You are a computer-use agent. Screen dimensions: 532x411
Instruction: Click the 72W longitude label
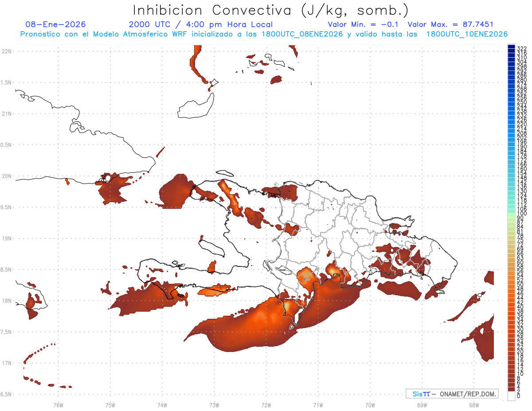[266, 405]
